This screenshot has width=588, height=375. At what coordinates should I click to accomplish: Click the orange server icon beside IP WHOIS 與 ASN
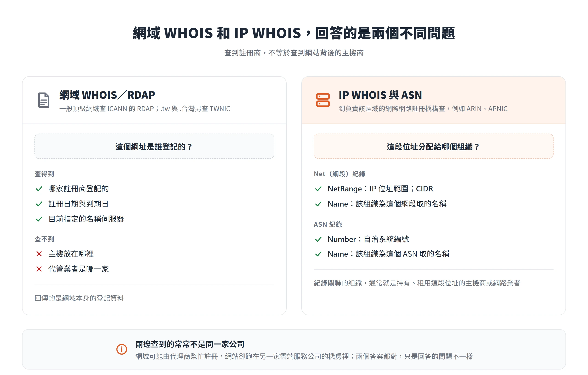[323, 100]
